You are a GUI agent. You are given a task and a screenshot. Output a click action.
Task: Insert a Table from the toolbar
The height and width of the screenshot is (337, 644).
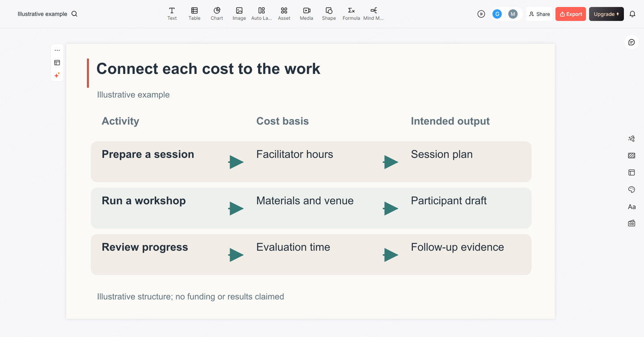194,14
